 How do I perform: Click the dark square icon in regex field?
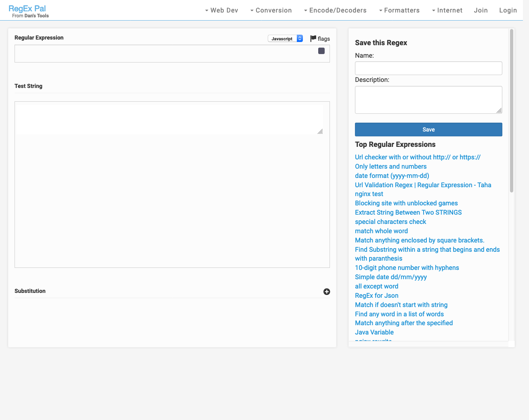321,51
